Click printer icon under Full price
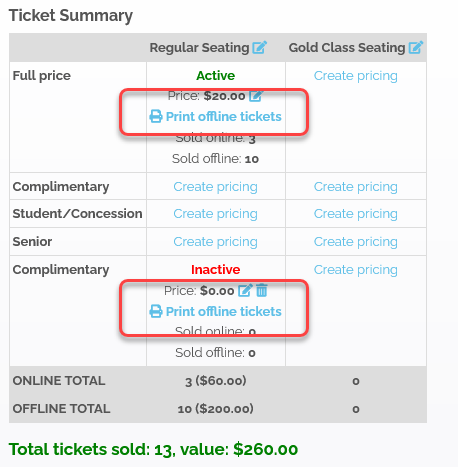This screenshot has height=467, width=458. tap(156, 117)
